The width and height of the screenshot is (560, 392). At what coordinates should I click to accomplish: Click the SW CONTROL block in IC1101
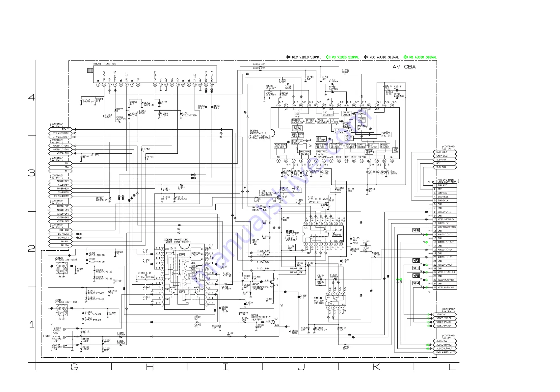337,234
